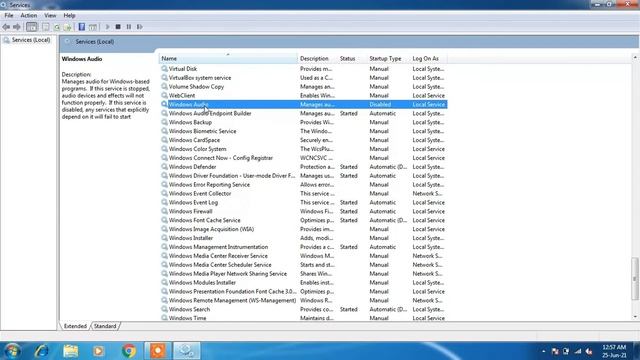Select Windows Media Center Scheduler Service
The width and height of the screenshot is (640, 360).
pos(303,264)
